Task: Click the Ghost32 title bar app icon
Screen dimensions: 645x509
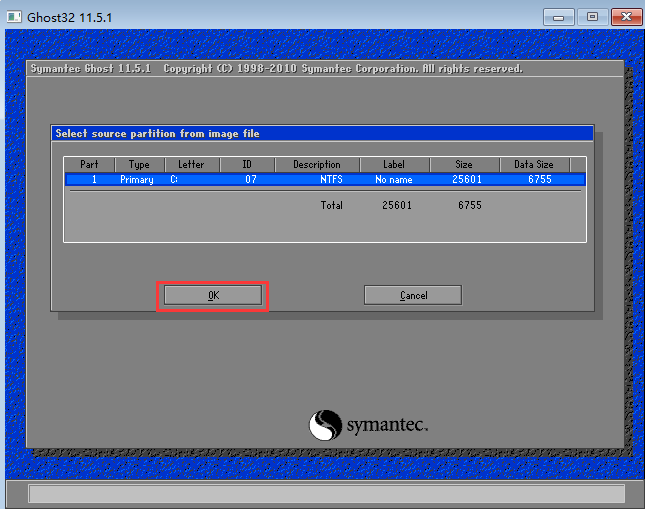Action: (x=14, y=16)
